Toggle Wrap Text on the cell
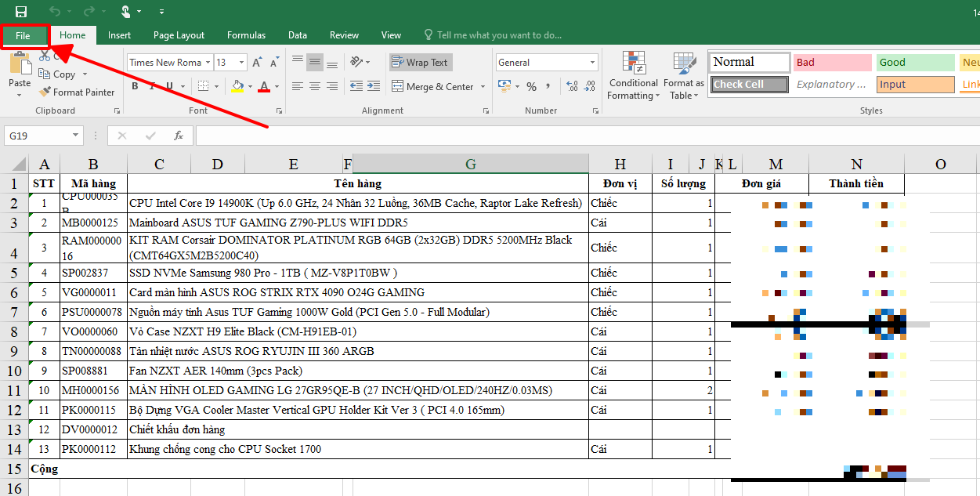This screenshot has width=980, height=496. [420, 63]
